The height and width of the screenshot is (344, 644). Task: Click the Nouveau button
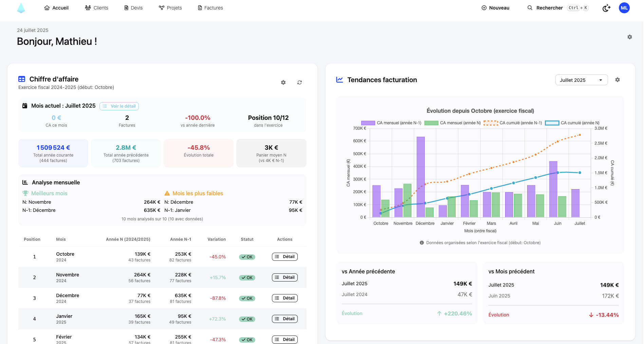(495, 7)
